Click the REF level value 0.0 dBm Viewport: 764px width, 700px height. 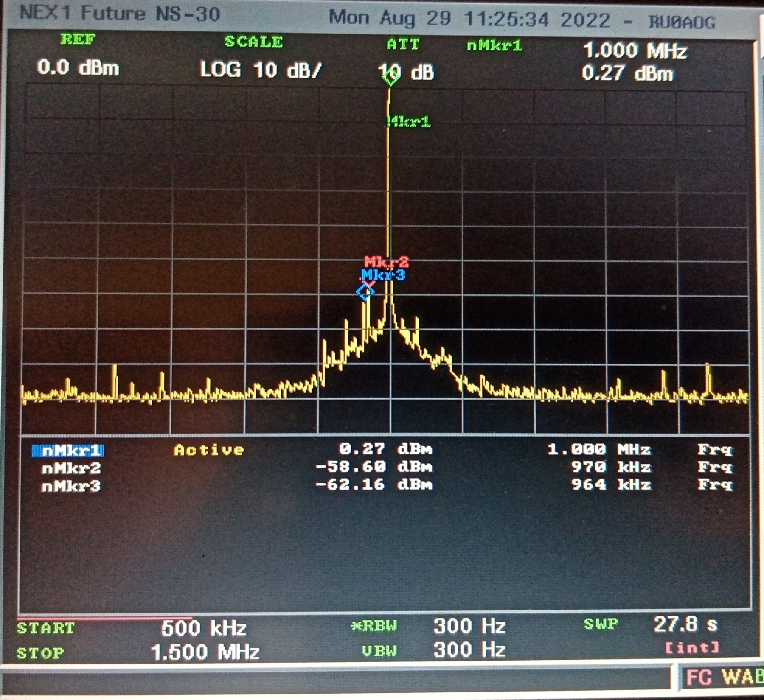coord(78,68)
